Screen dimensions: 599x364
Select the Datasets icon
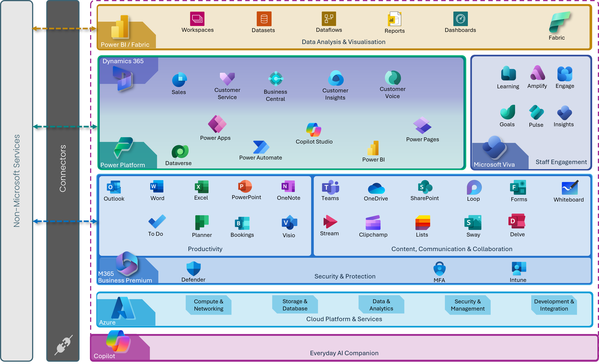[264, 19]
